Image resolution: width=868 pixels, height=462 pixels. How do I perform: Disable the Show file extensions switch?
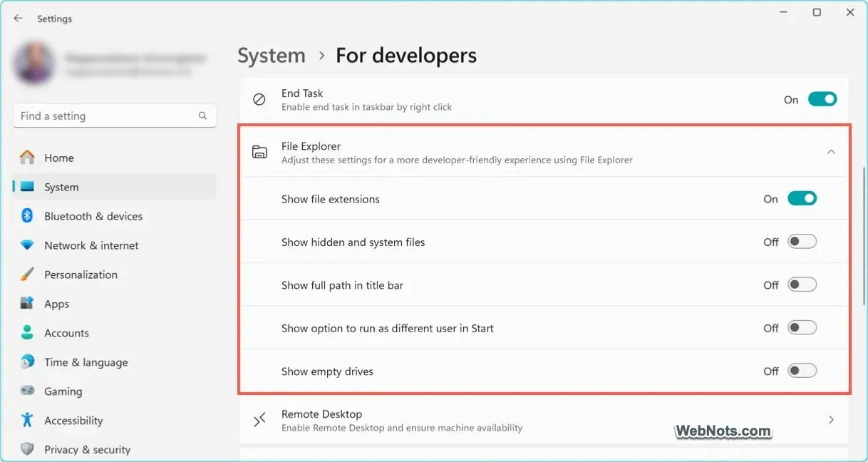click(x=802, y=199)
